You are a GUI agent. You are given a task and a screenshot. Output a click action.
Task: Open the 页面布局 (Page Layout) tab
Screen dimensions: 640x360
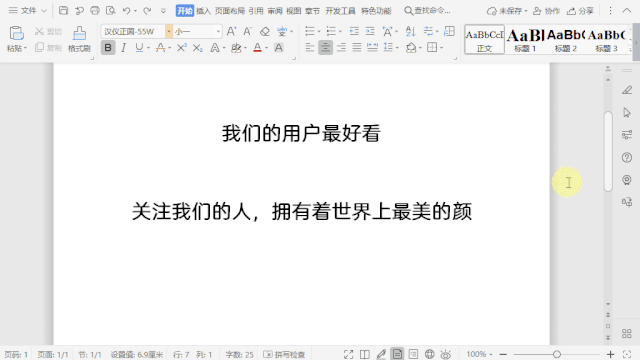pos(229,11)
